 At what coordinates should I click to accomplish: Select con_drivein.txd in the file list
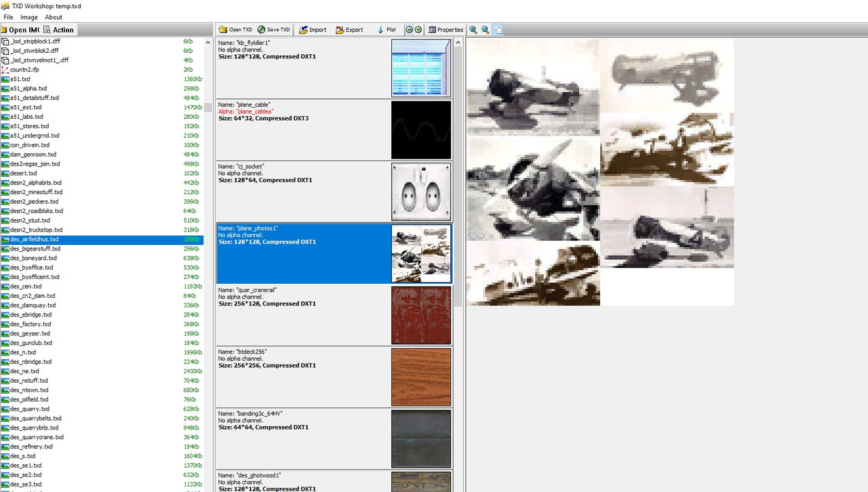[102, 145]
